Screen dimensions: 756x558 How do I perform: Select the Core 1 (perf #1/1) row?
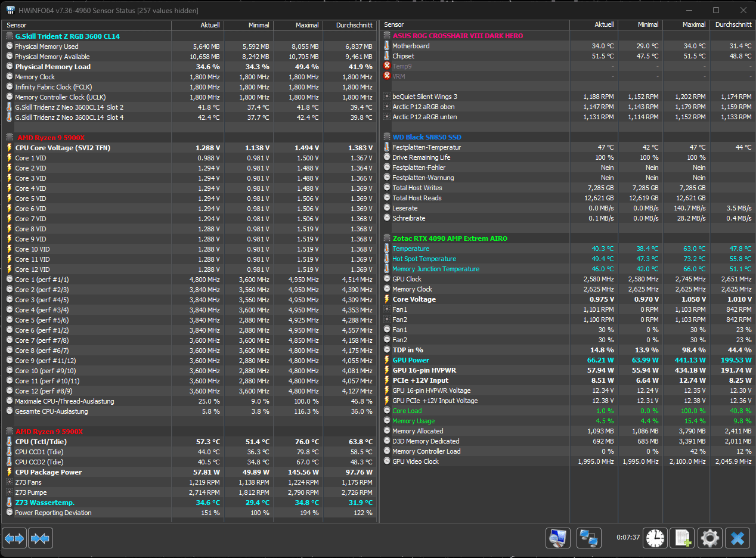tap(190, 280)
